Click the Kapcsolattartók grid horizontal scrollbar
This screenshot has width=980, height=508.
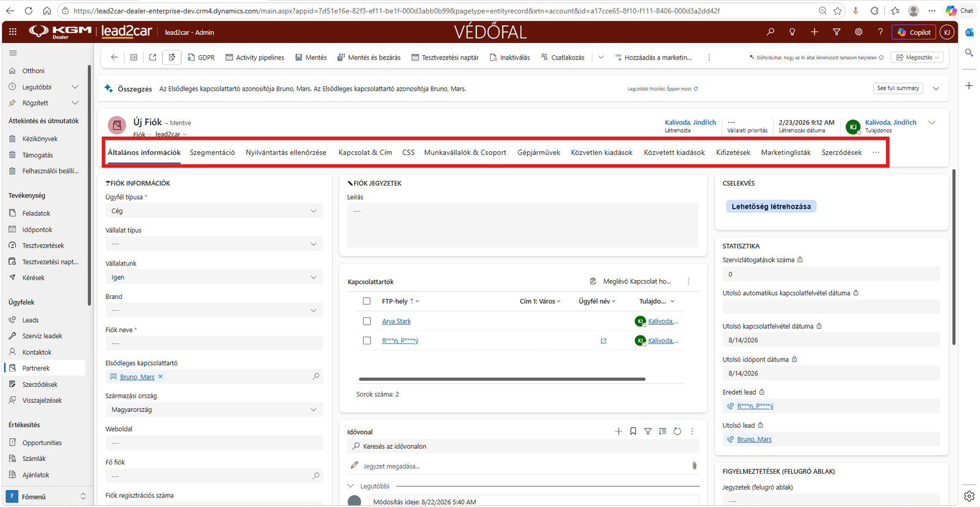click(x=502, y=379)
